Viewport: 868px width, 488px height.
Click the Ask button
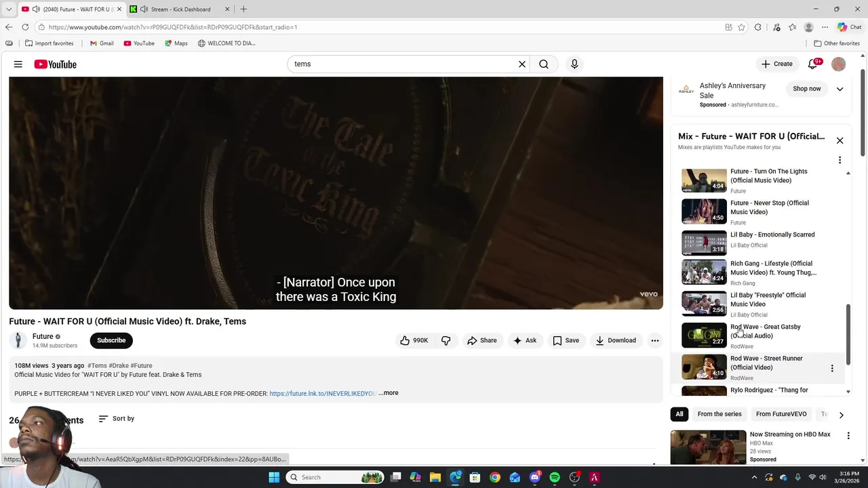525,340
